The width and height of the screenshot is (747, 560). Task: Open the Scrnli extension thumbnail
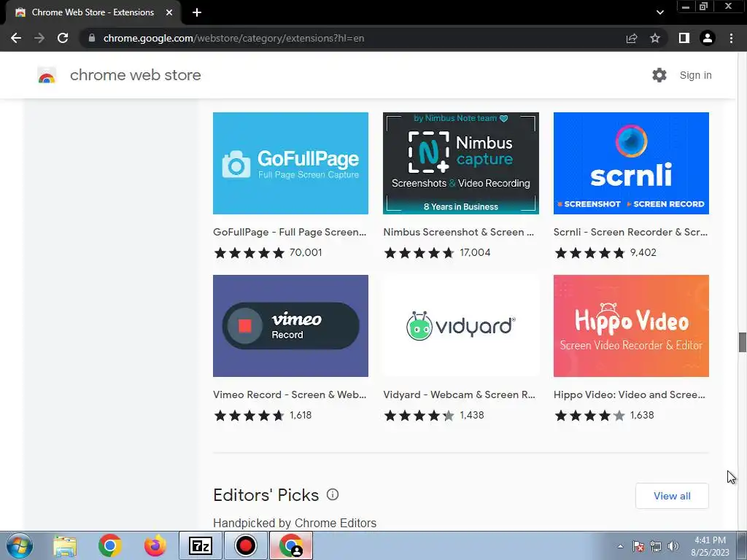pyautogui.click(x=631, y=163)
